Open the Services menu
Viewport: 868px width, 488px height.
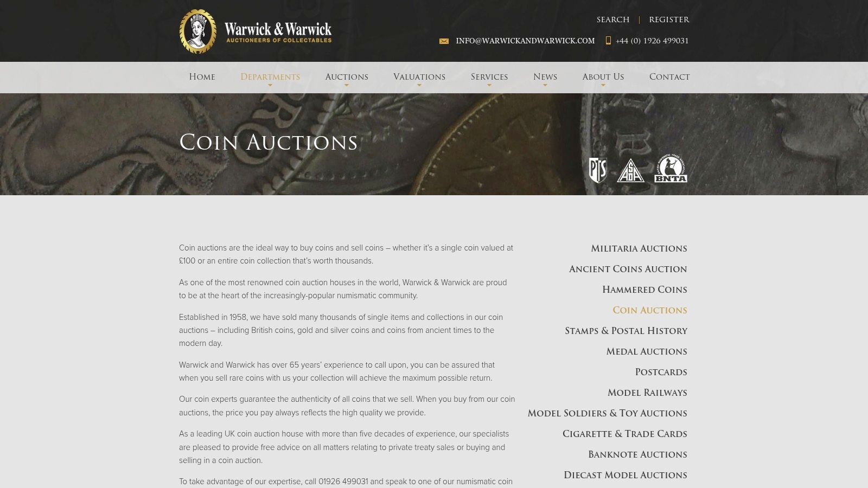[x=489, y=77]
